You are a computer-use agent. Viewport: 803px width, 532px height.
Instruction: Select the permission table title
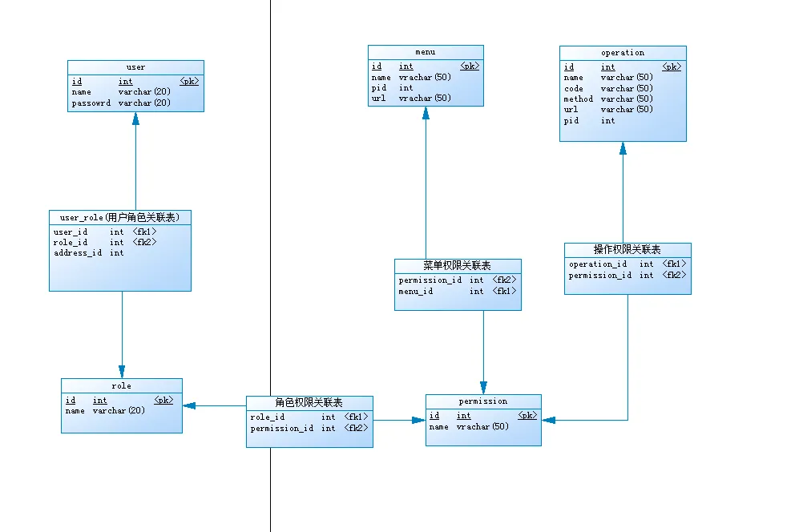coord(483,401)
